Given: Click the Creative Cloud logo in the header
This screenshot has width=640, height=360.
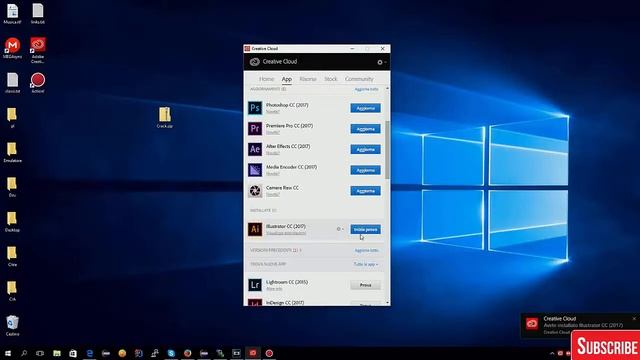Looking at the screenshot, I should 255,62.
